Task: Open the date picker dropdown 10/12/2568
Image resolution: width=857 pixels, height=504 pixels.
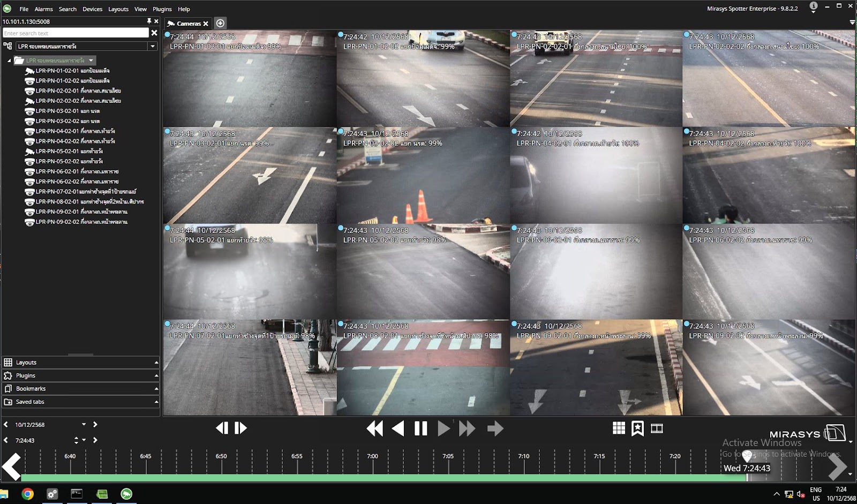Action: (x=84, y=424)
